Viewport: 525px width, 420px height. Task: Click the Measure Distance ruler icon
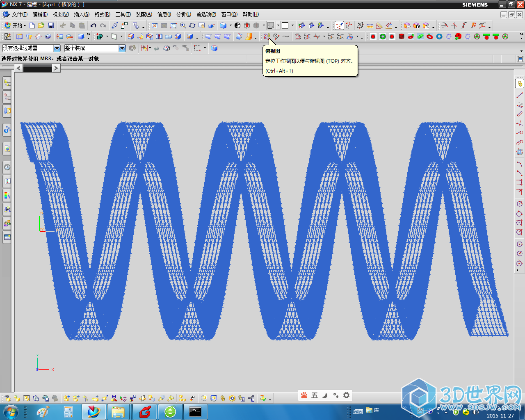[370, 25]
